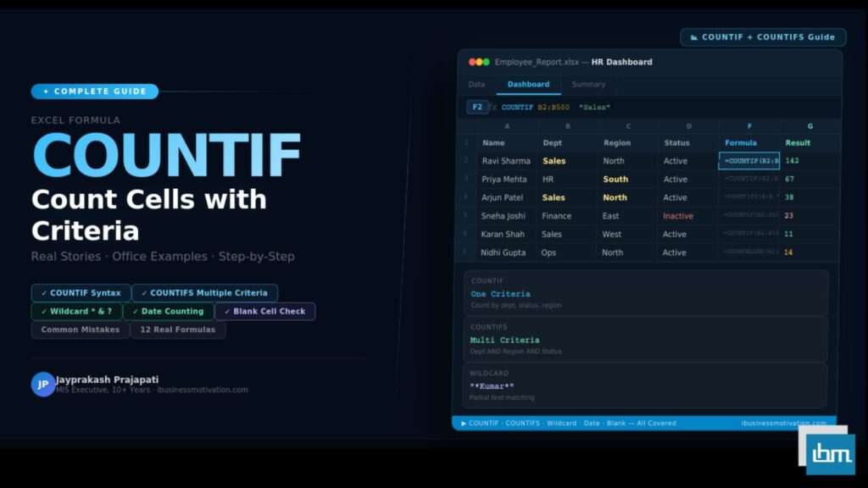Click the red window dot in title bar
This screenshot has width=868, height=488.
(x=473, y=62)
